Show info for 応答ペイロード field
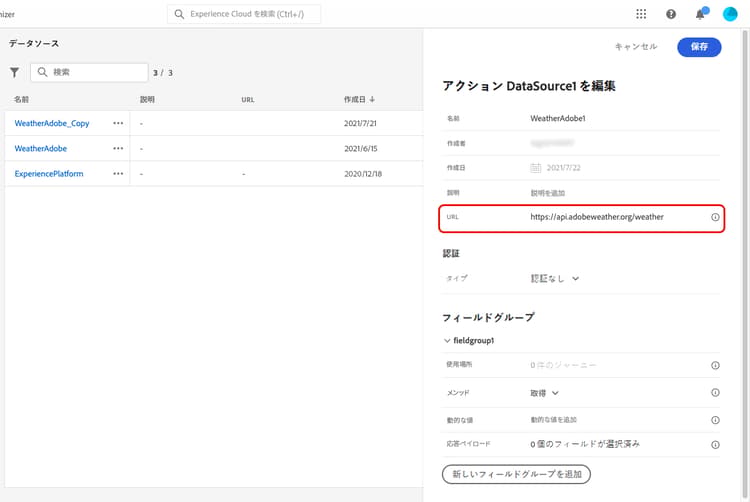 click(715, 445)
